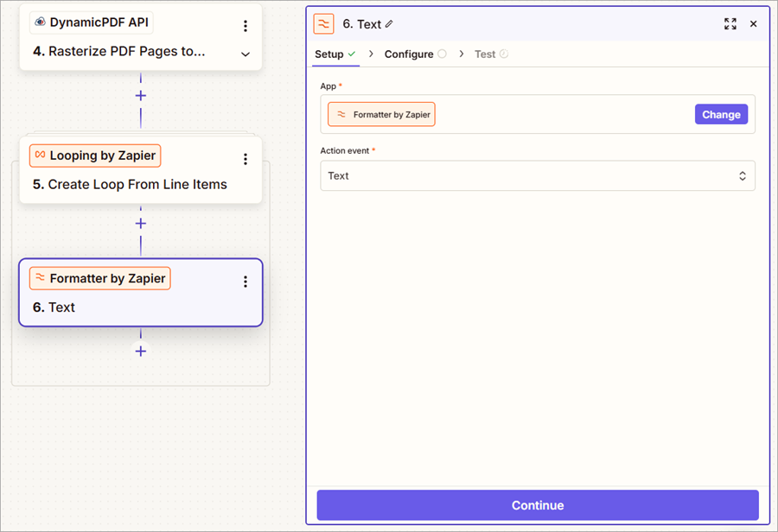Click the Continue button
Viewport: 778px width, 532px height.
pos(537,505)
